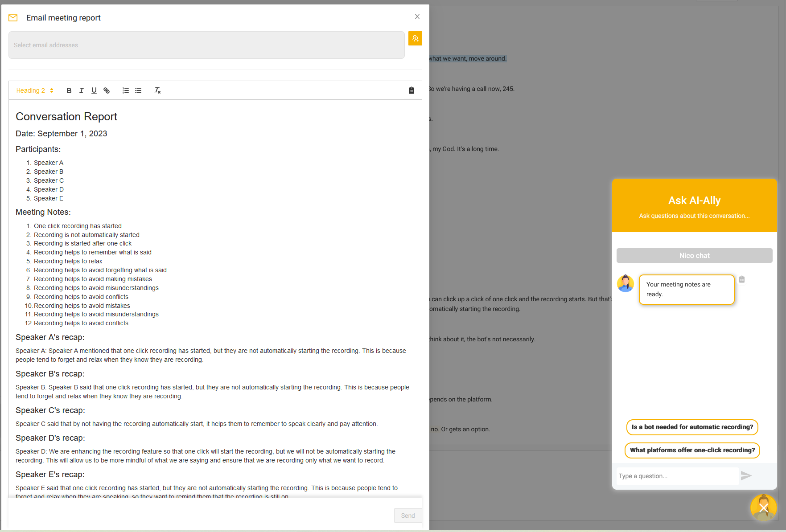786x532 pixels.
Task: Click note 'Recording is started after one click'
Action: [x=82, y=243]
